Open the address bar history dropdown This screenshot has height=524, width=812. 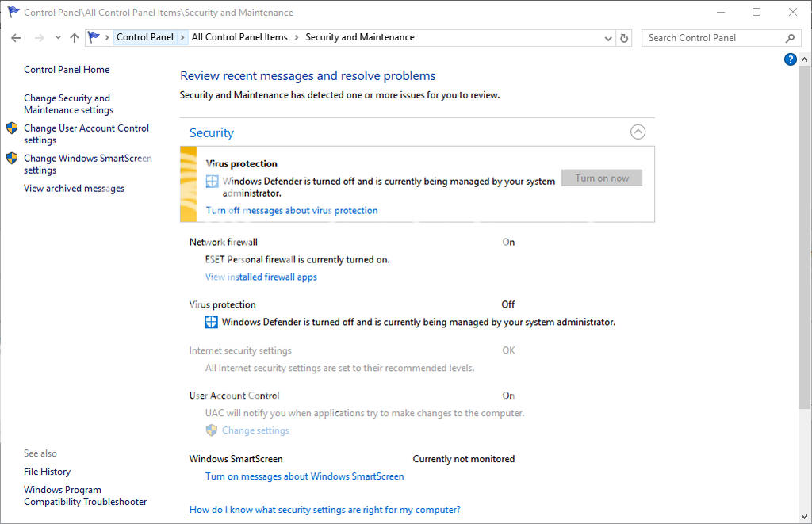tap(608, 38)
